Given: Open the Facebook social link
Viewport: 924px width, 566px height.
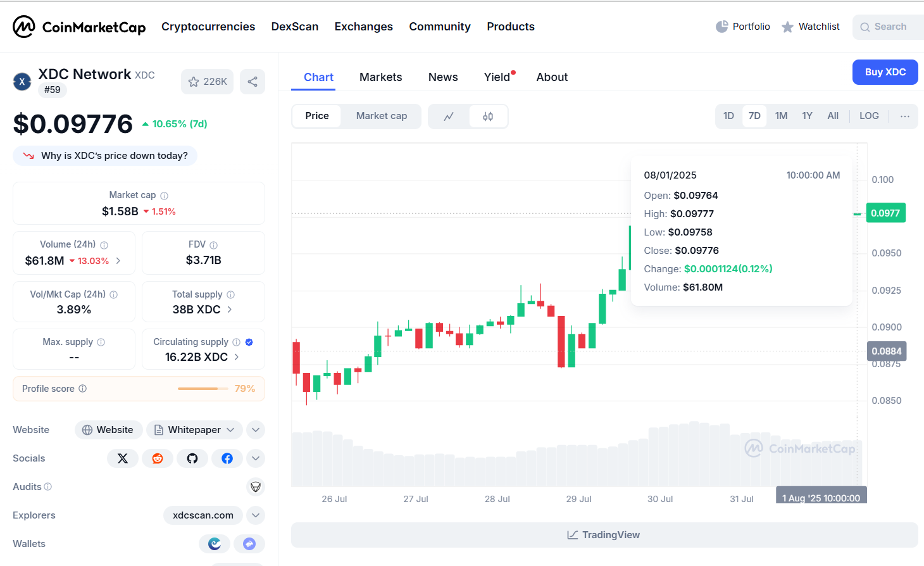Looking at the screenshot, I should 227,458.
